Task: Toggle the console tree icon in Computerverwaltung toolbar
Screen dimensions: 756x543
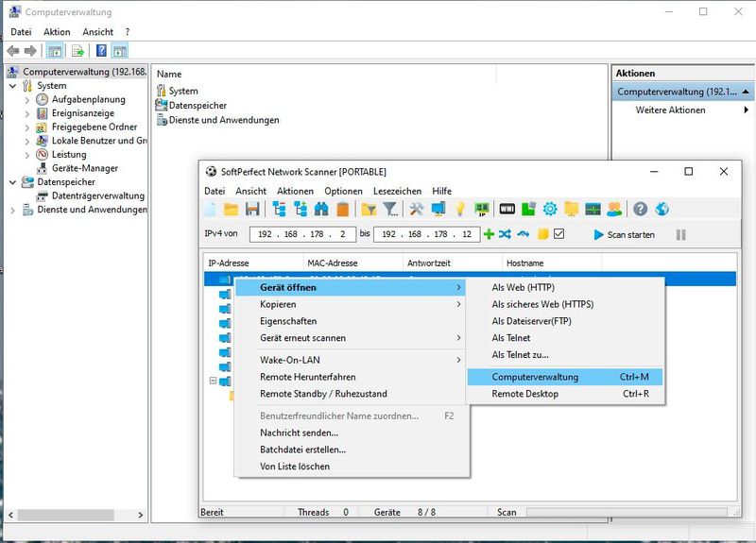Action: [55, 51]
